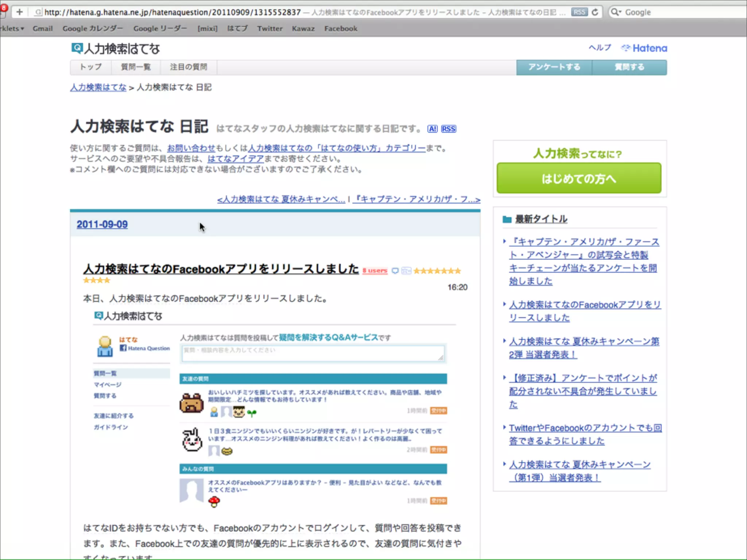Click the red '8 users' bookmark count
747x560 pixels.
(375, 271)
